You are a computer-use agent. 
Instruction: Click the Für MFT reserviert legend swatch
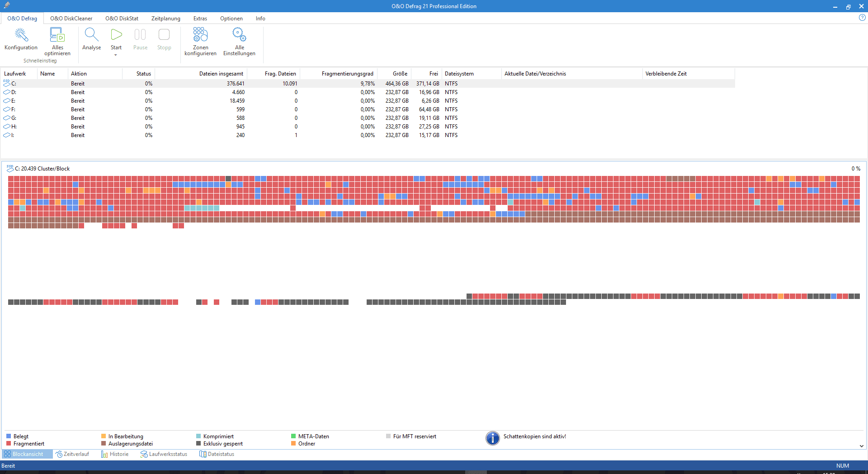[388, 436]
